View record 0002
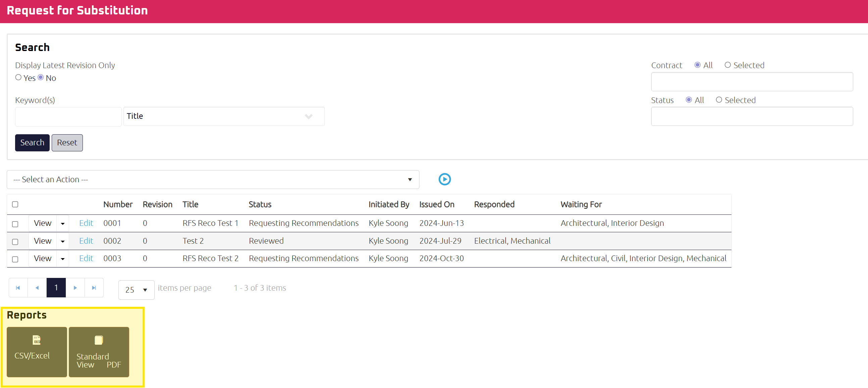This screenshot has height=388, width=868. [x=43, y=241]
